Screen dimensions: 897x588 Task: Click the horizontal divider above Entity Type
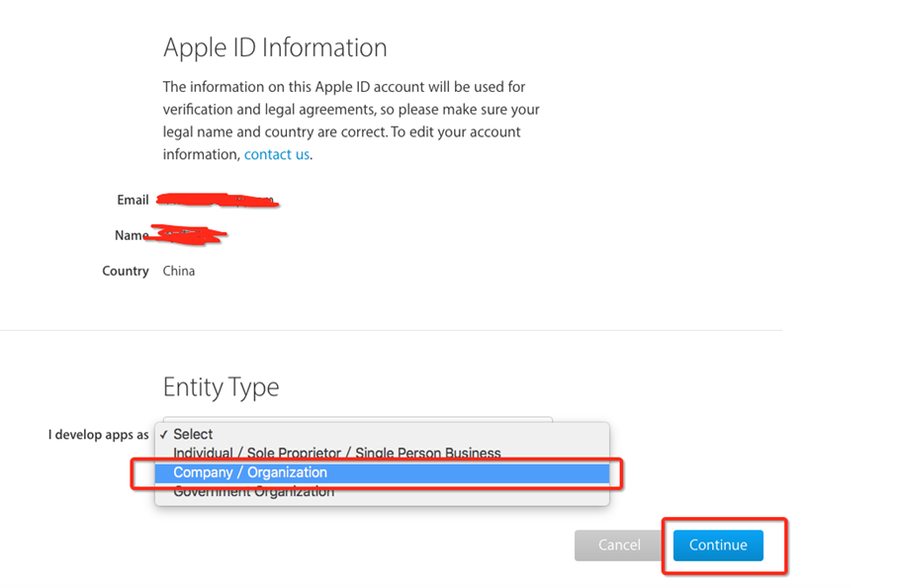point(396,330)
